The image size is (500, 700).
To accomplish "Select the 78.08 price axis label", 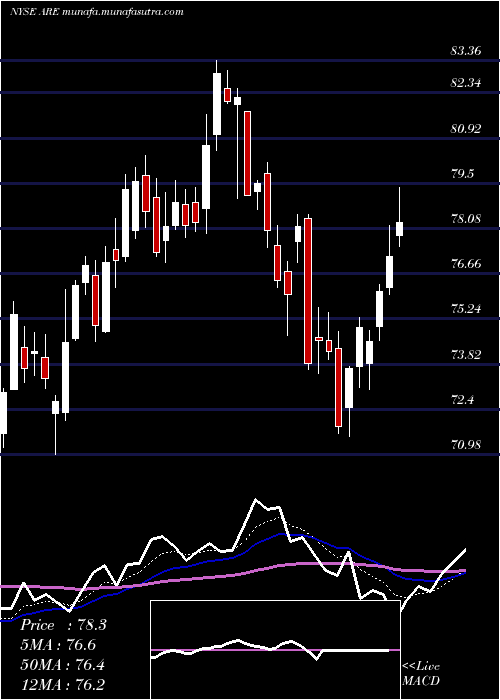I will [466, 219].
